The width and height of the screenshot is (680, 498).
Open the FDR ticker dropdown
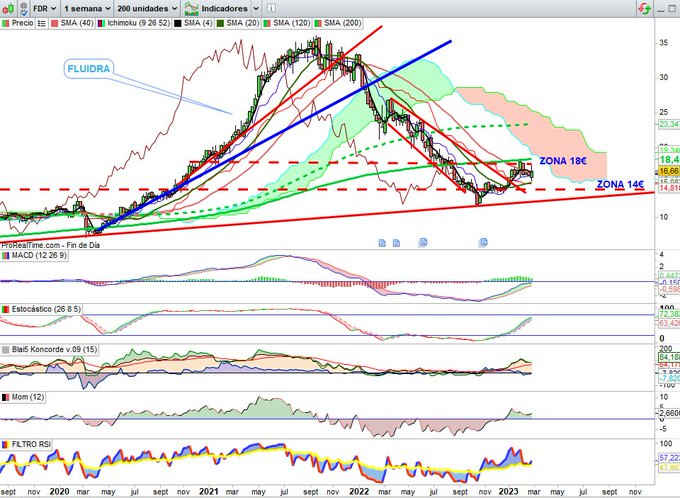[x=45, y=8]
